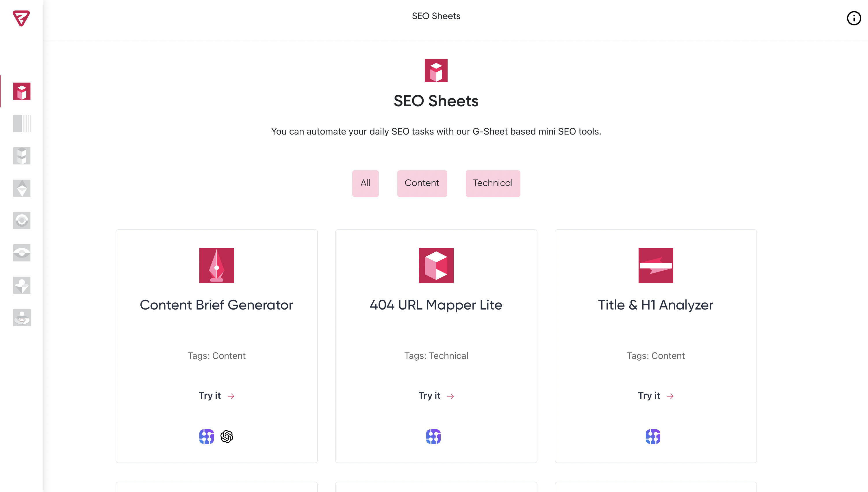Click the gray diamond sidebar icon
This screenshot has height=492, width=868.
(x=22, y=188)
